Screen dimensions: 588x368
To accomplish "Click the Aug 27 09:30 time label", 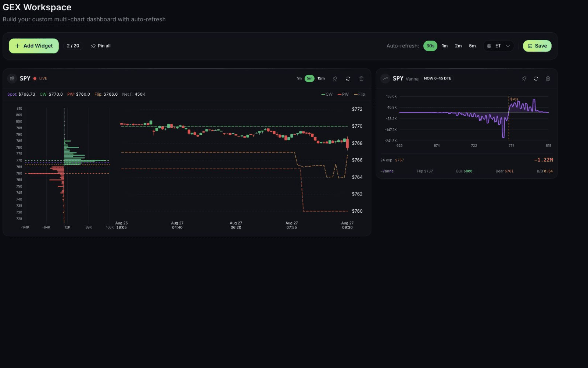I will point(347,225).
